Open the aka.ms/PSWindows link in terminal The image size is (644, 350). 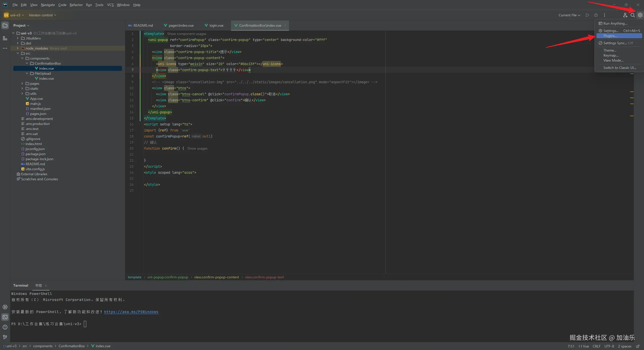131,312
